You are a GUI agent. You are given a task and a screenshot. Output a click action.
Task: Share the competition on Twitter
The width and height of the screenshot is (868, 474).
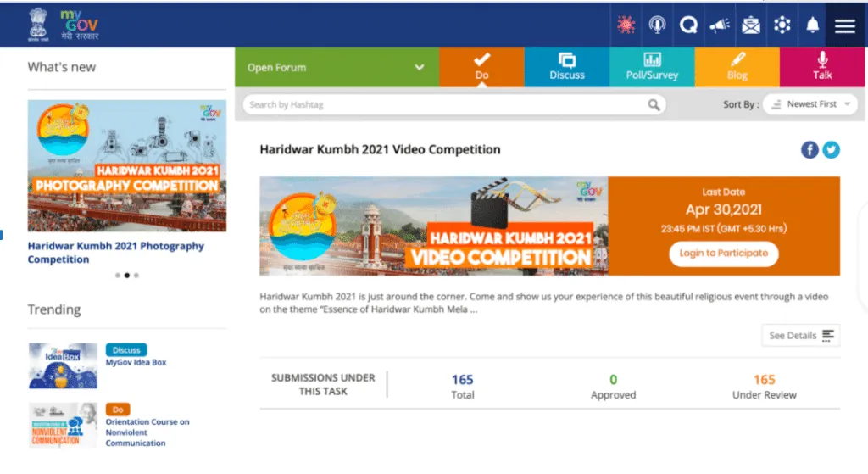(832, 150)
